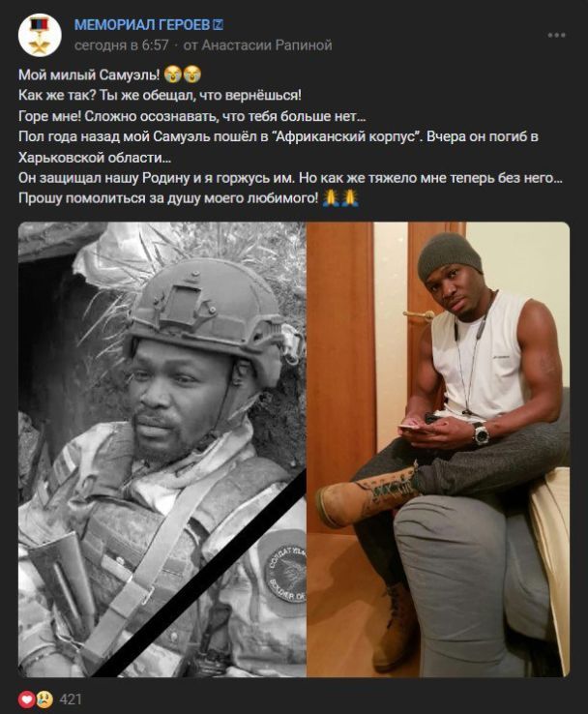Click the crying face reaction icon
This screenshot has height=714, width=588.
(44, 699)
